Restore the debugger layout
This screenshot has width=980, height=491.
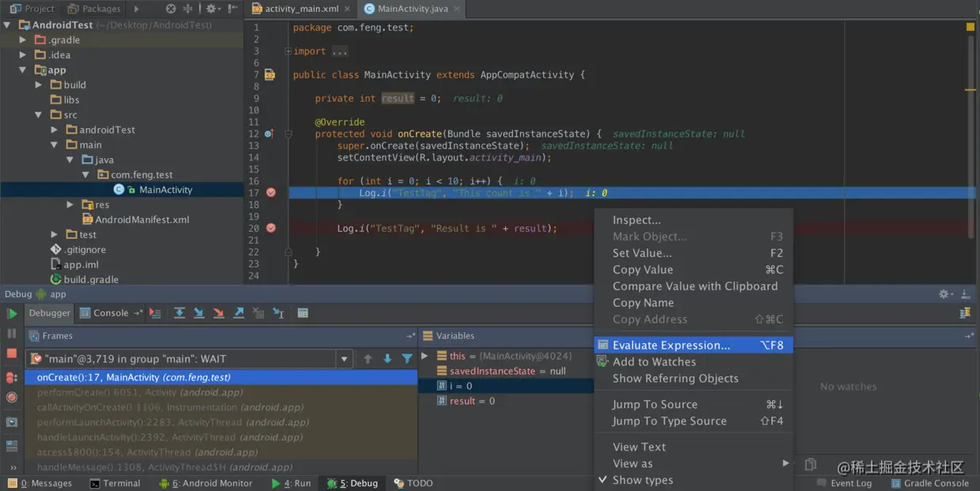pos(12,446)
